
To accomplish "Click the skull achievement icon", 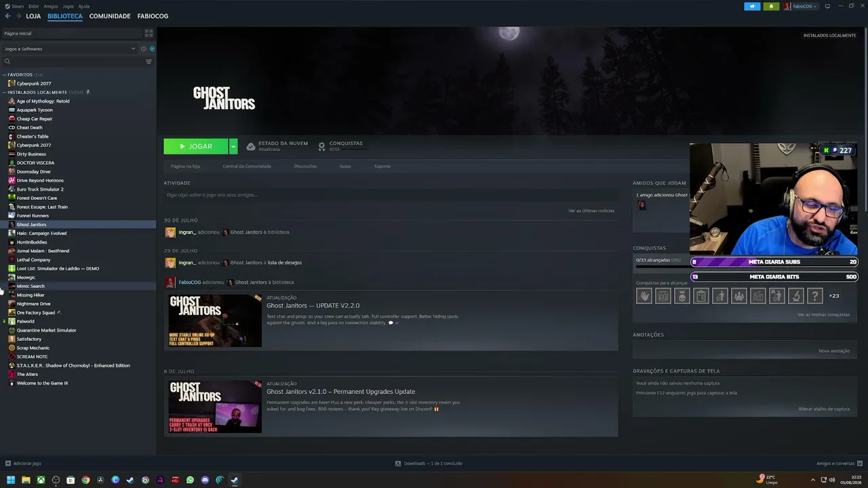I will coord(682,296).
